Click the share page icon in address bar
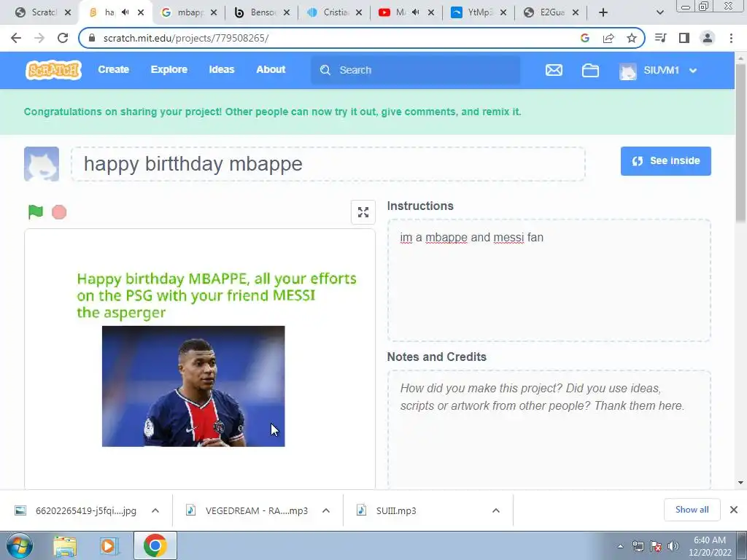 (x=608, y=38)
